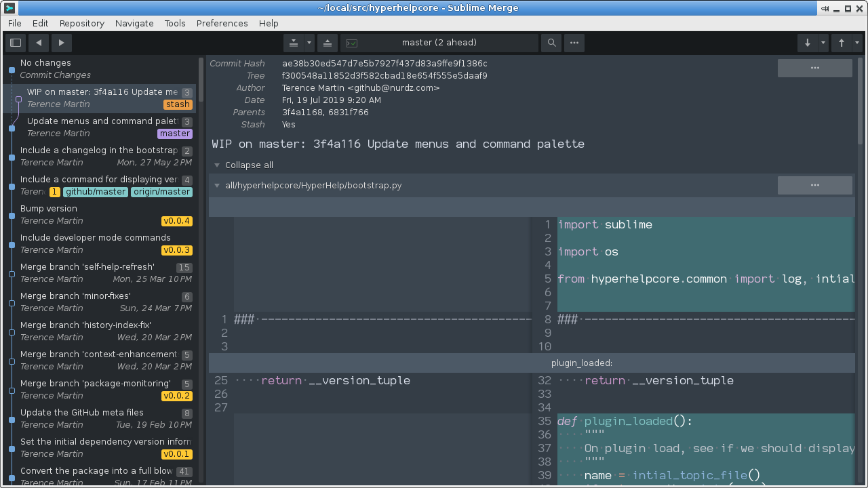Collapse the bootstrap.py file diff
Screen dimensions: 868x488
click(218, 185)
